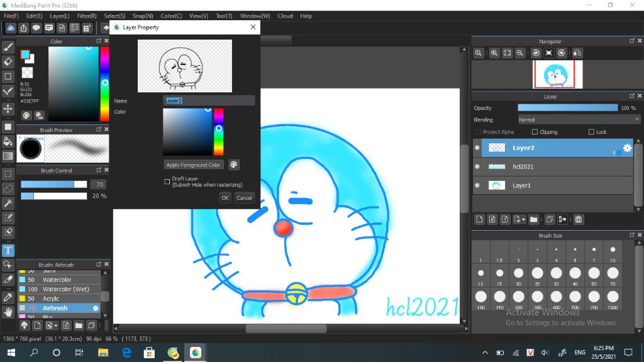Click the speech bubble icon in top toolbar

36,28
